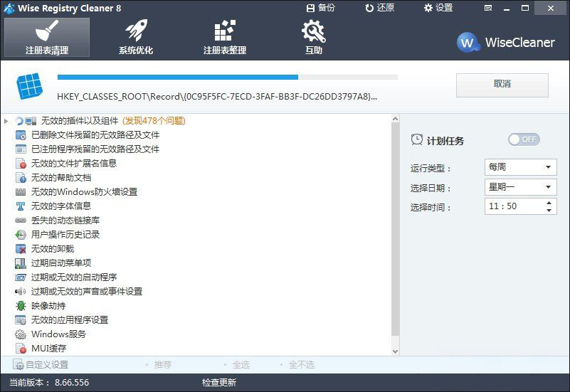Screen dimensions: 570x392
Task: Click the 无效的帮助文档 icon
Action: click(x=21, y=178)
